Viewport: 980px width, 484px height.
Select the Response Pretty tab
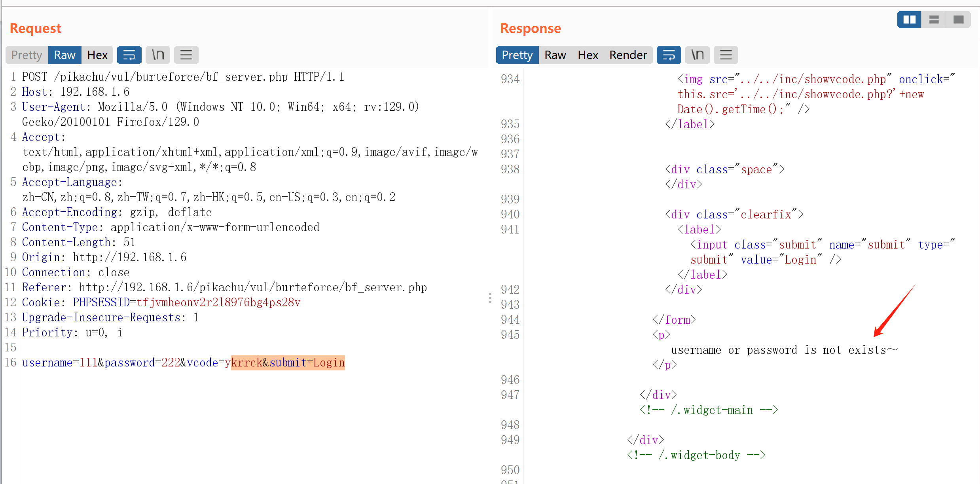coord(517,55)
